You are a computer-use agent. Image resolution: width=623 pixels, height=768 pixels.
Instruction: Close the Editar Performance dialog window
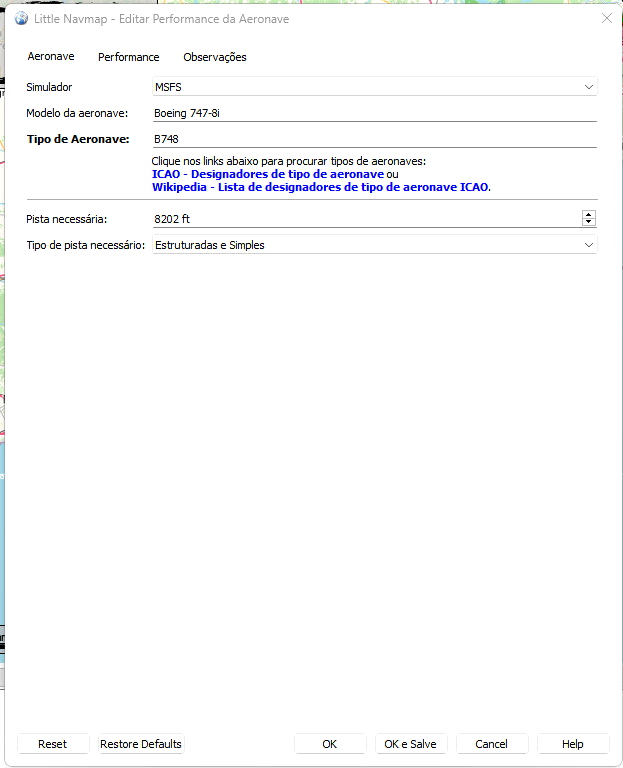coord(606,19)
